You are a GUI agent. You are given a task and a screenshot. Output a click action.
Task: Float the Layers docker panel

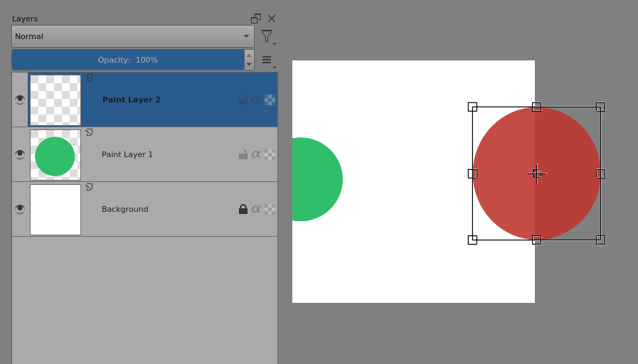(x=256, y=18)
